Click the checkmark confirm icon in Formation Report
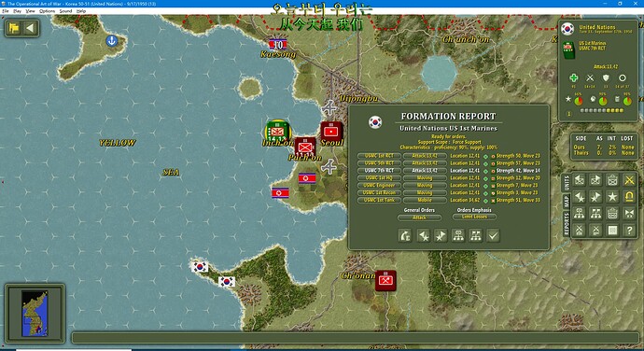644x351 pixels. [493, 235]
